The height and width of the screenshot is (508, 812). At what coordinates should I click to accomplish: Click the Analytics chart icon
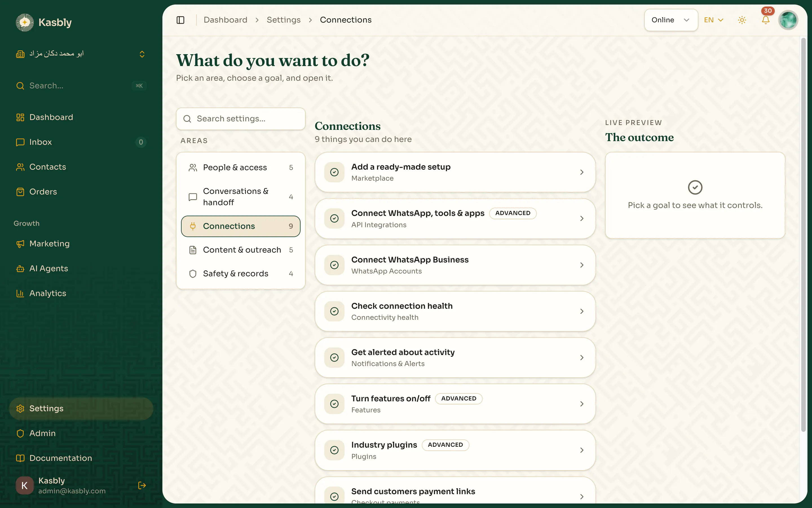click(x=20, y=293)
